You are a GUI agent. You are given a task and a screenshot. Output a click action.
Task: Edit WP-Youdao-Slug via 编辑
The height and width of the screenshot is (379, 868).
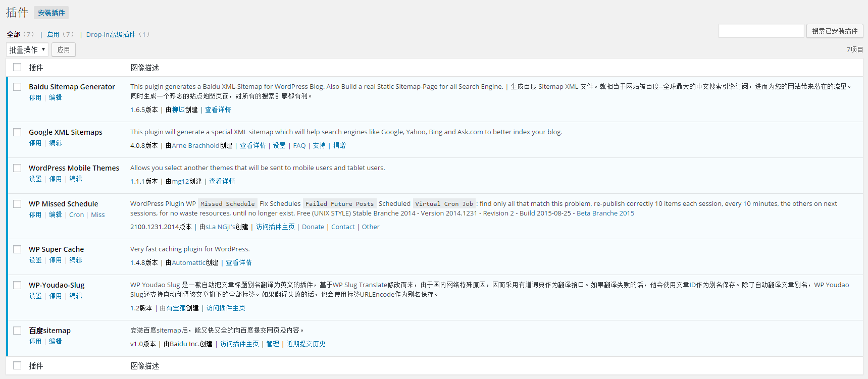point(76,296)
